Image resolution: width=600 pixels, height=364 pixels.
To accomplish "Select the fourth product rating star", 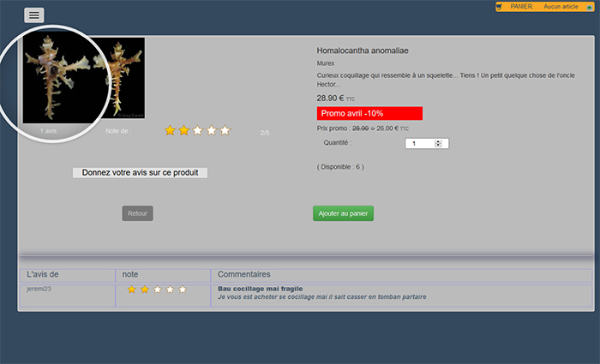I will [211, 130].
